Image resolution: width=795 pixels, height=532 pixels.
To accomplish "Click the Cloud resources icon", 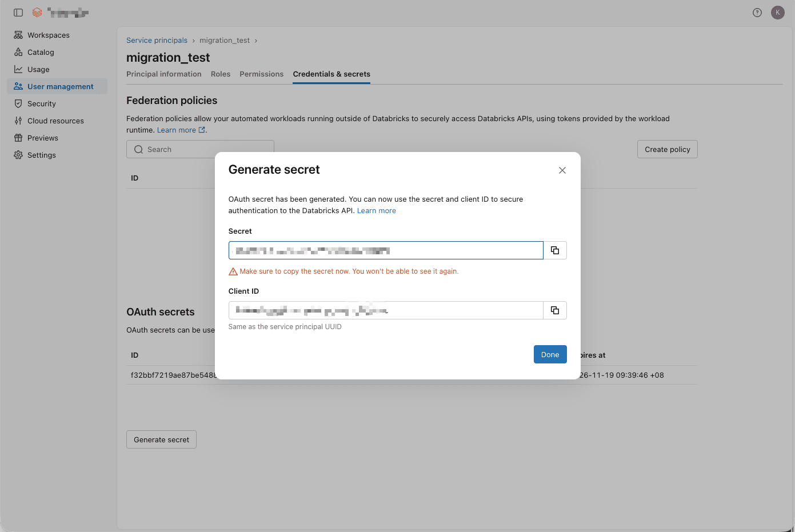I will tap(18, 121).
